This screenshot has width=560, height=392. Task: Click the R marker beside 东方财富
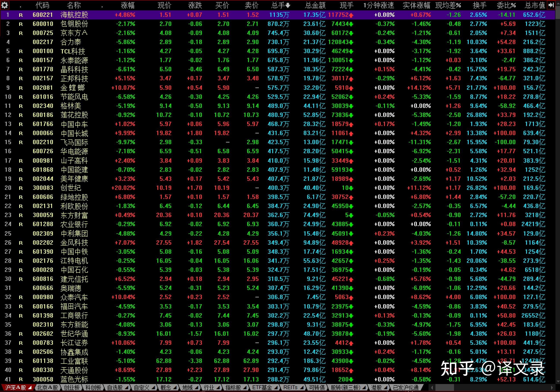pyautogui.click(x=21, y=215)
